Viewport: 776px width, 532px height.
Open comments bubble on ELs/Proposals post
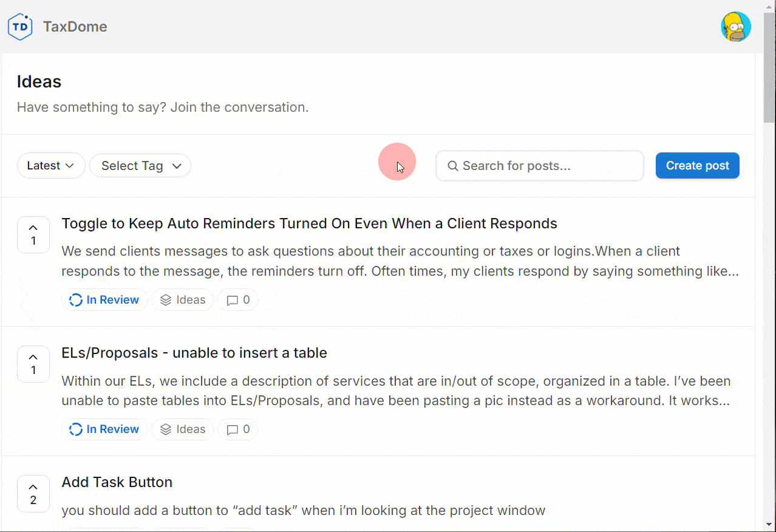[238, 429]
